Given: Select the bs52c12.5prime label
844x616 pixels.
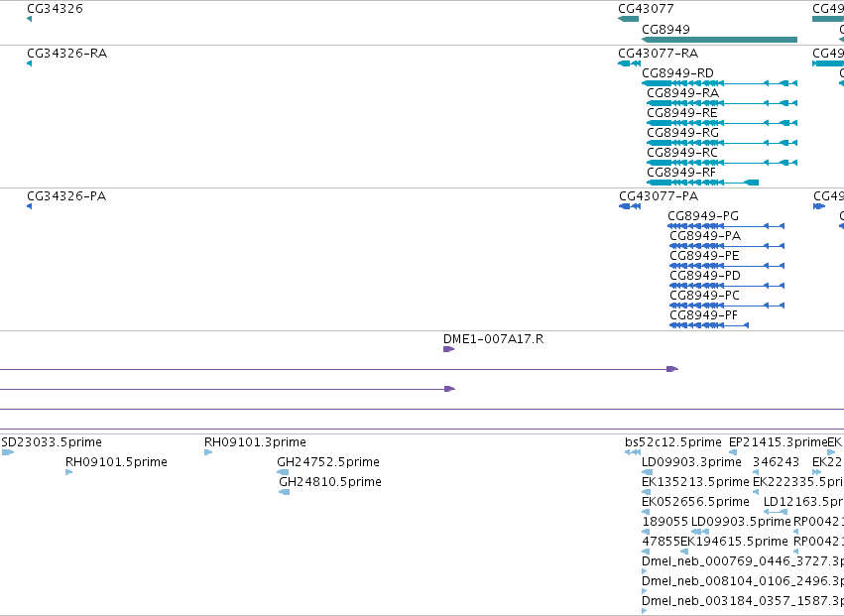Looking at the screenshot, I should coord(672,442).
